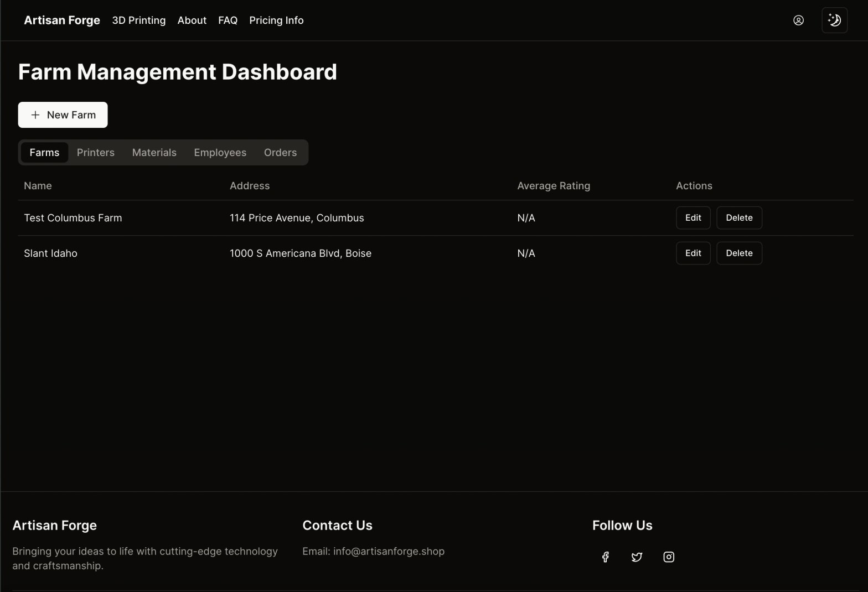Click N/A rating for Slant Idaho

[526, 253]
